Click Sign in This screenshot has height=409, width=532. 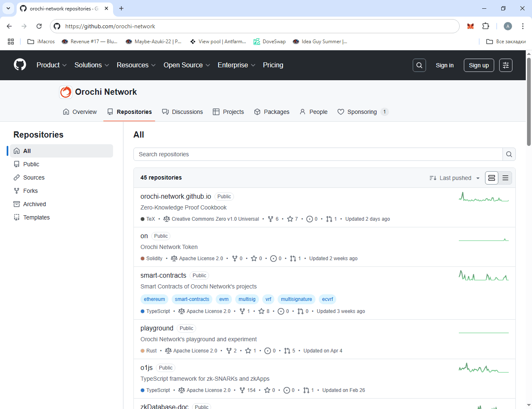click(x=445, y=65)
